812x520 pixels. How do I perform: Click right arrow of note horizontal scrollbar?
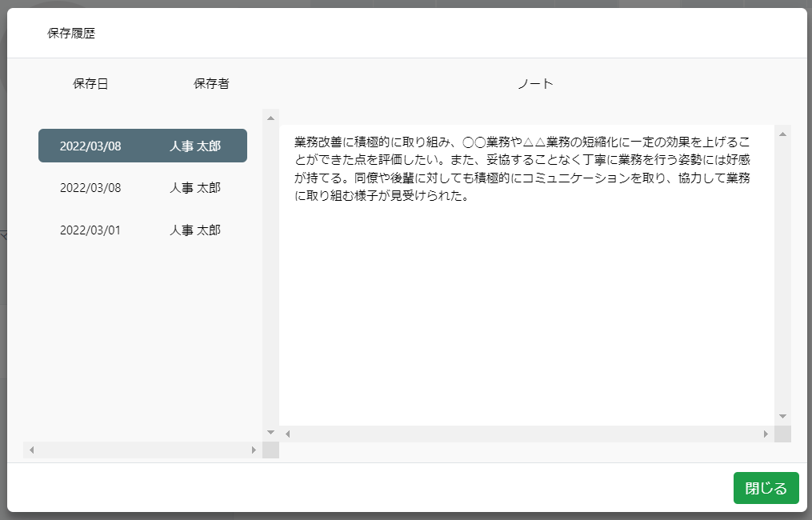pos(766,434)
